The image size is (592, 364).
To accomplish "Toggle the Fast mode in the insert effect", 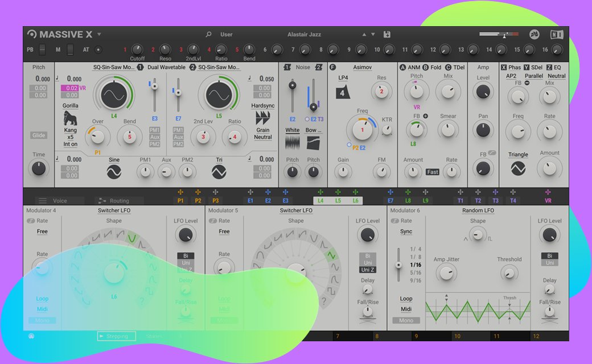I will pos(433,172).
